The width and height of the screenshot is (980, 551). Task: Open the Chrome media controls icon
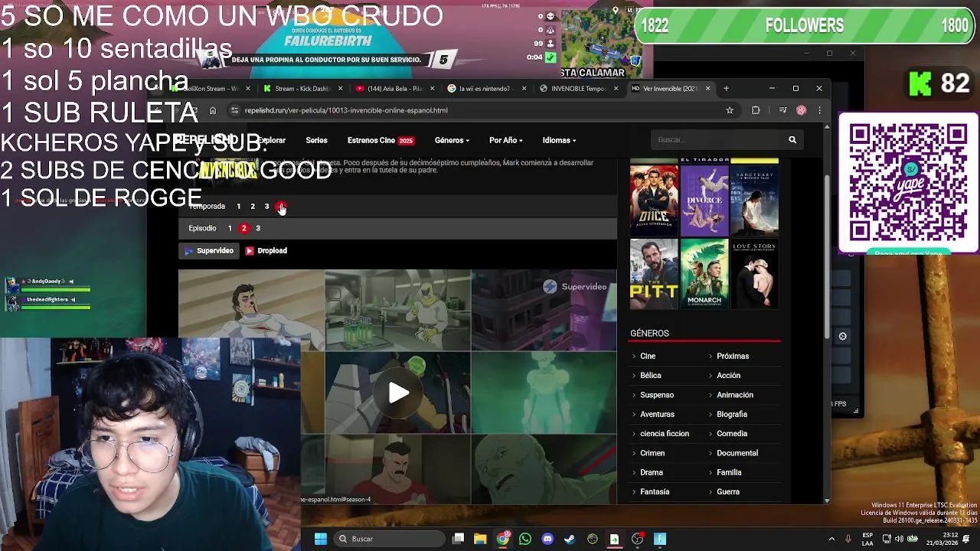[x=782, y=110]
